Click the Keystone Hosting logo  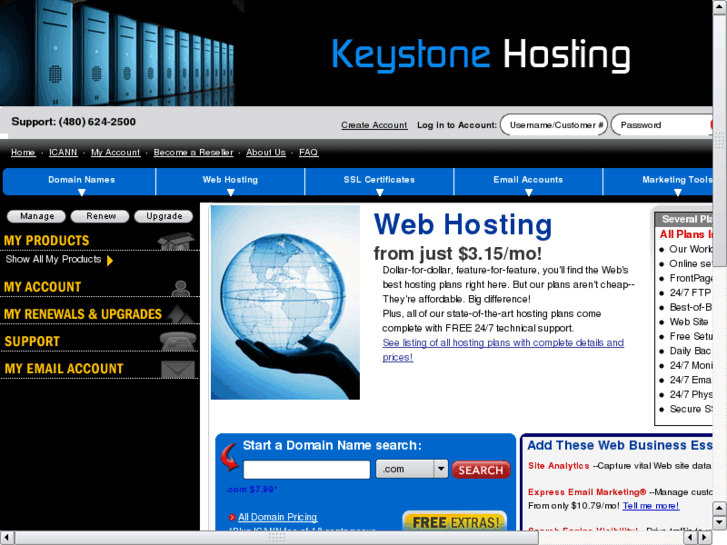tap(480, 55)
